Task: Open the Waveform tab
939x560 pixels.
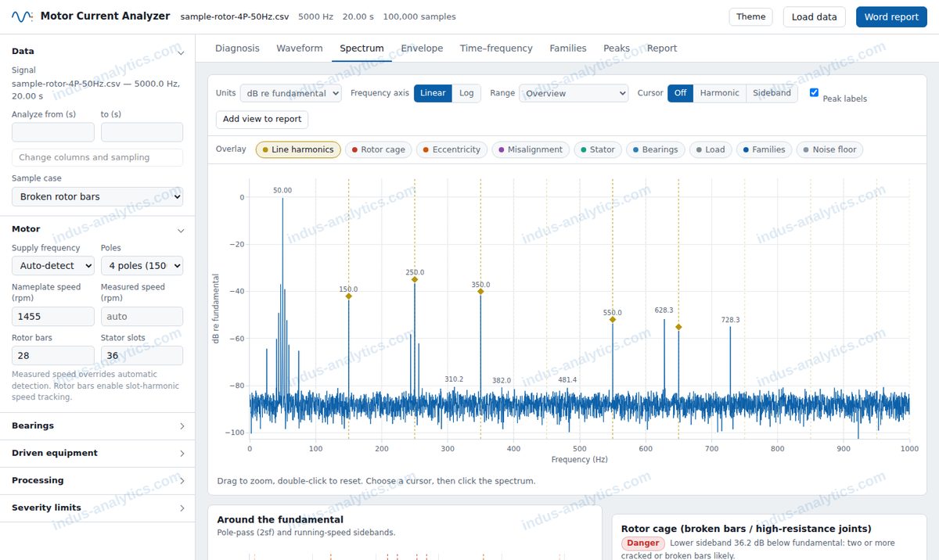Action: tap(300, 48)
